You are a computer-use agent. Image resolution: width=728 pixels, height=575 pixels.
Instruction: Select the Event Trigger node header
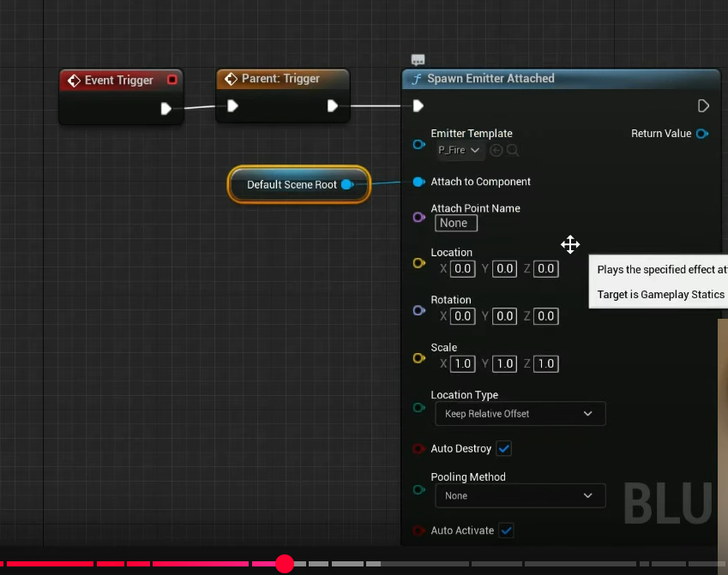click(x=118, y=81)
